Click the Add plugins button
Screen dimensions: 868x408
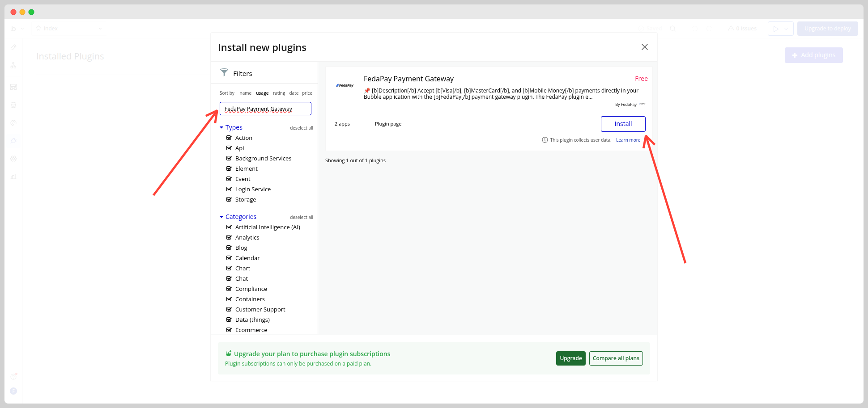813,55
